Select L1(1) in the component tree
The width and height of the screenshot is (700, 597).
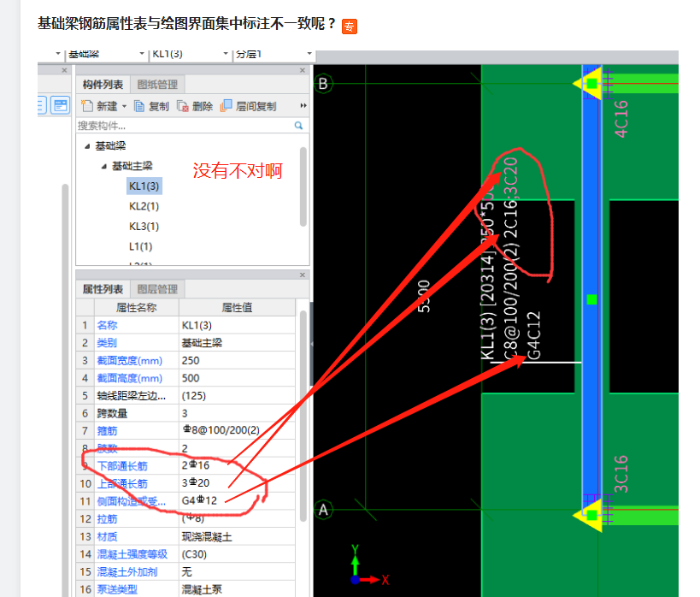(141, 246)
